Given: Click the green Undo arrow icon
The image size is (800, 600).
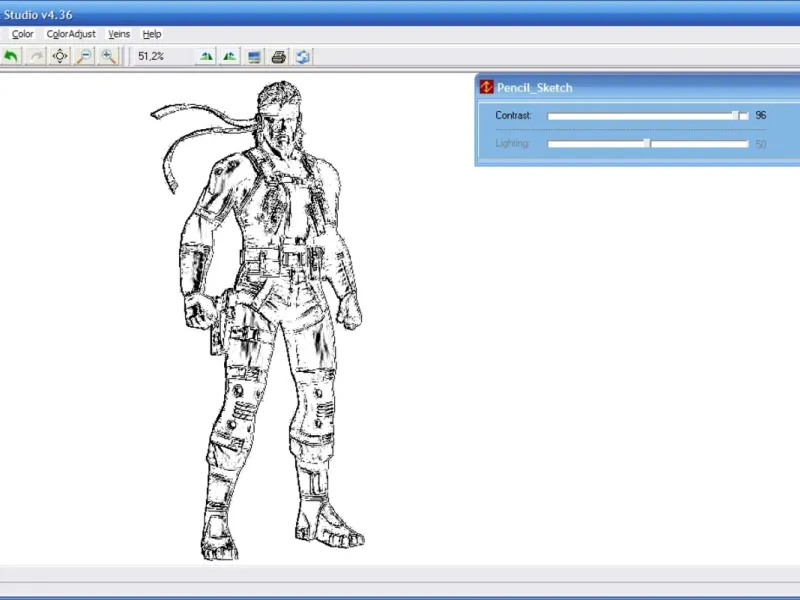Looking at the screenshot, I should (x=11, y=56).
